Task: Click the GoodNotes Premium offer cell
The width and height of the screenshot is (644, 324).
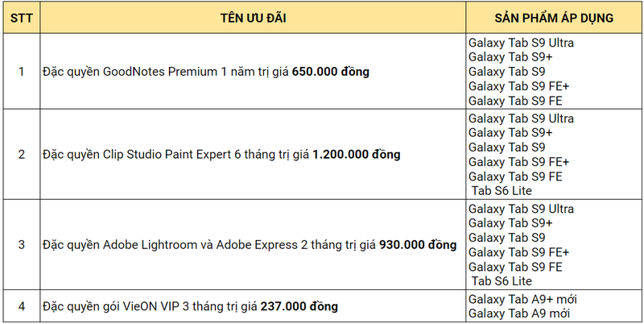Action: pyautogui.click(x=253, y=72)
